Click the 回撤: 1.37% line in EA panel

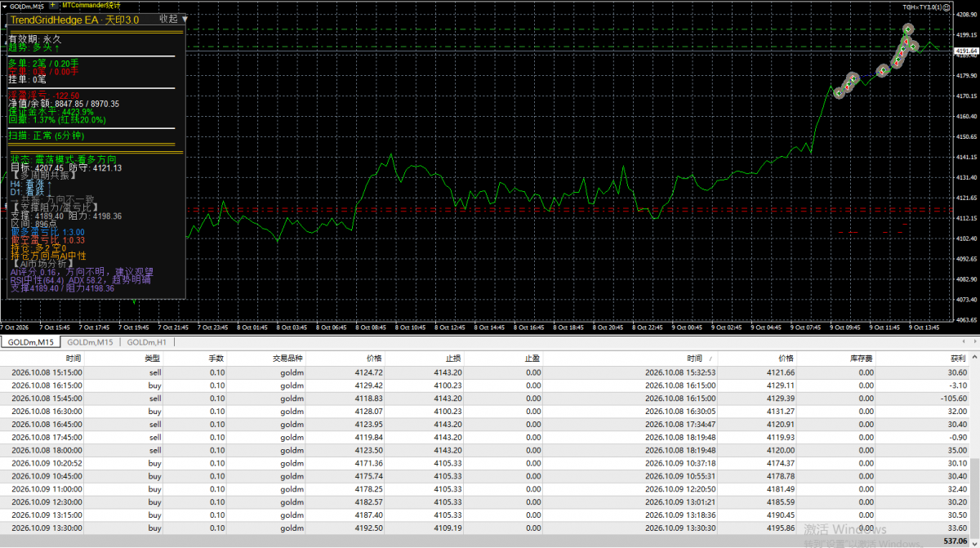click(x=56, y=120)
